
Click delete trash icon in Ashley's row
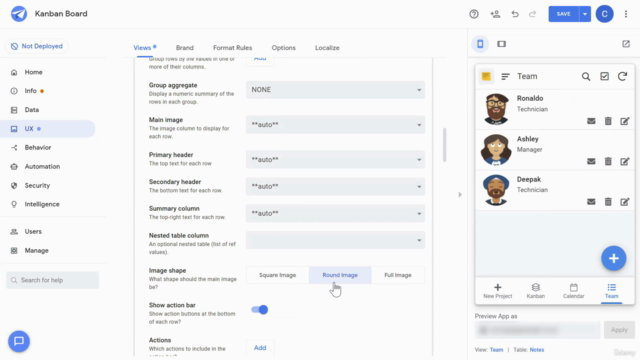tap(608, 161)
